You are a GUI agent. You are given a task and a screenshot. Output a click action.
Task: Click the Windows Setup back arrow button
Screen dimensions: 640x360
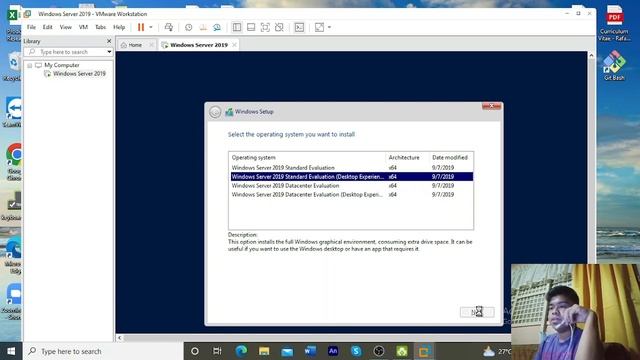pyautogui.click(x=215, y=112)
